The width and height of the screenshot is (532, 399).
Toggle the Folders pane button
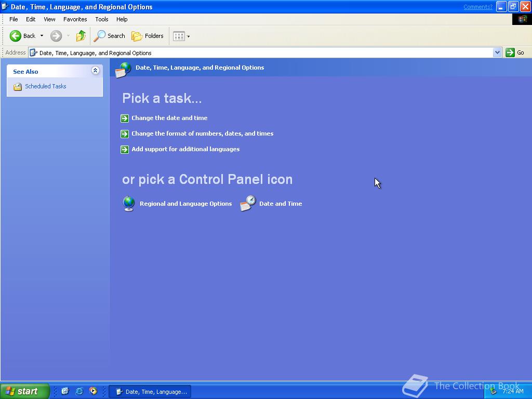pyautogui.click(x=147, y=36)
